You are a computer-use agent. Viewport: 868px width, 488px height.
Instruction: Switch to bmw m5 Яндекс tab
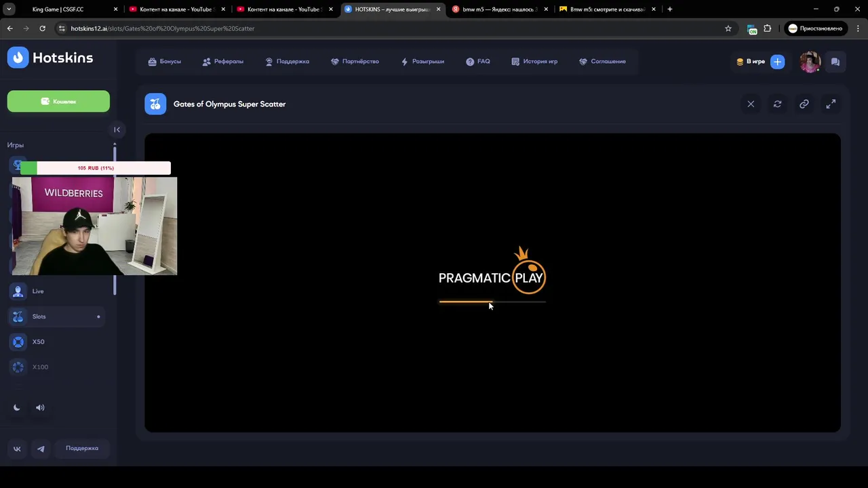pyautogui.click(x=498, y=9)
